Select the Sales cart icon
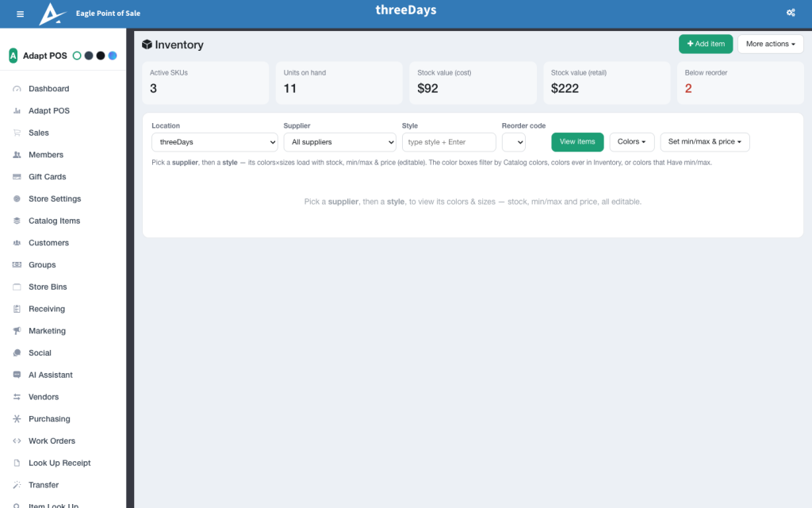The image size is (812, 508). tap(17, 133)
